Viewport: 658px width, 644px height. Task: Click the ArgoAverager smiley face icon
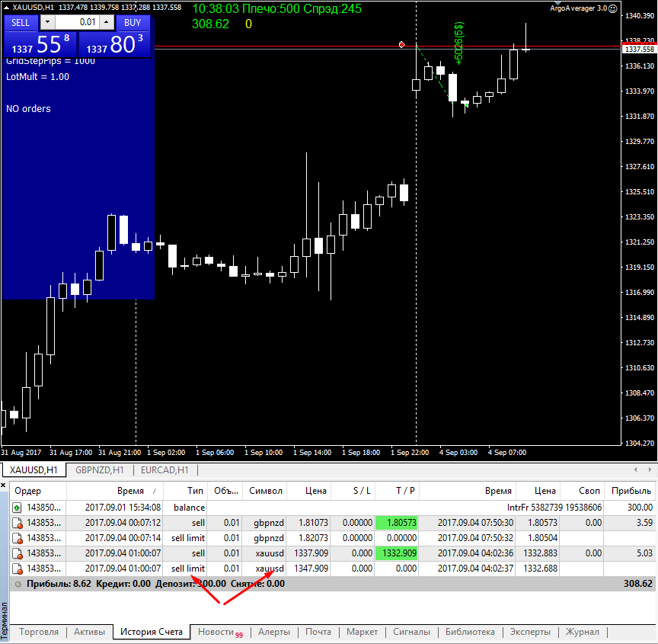(612, 8)
